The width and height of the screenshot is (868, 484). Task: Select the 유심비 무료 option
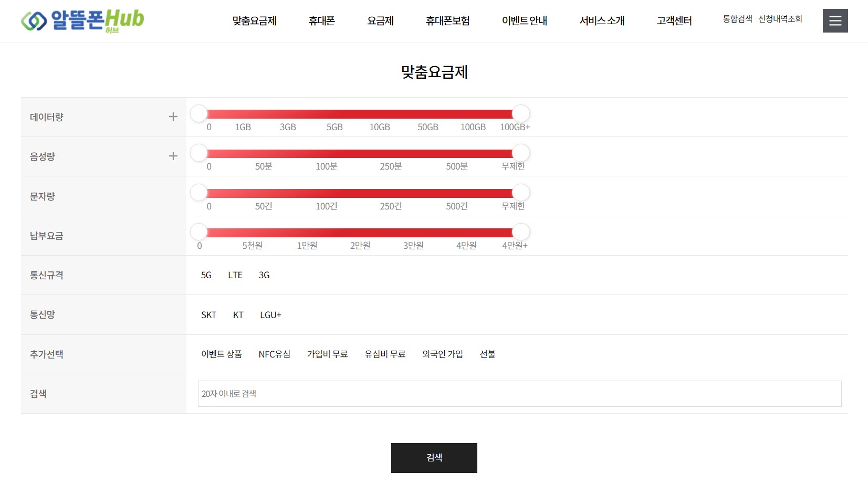(x=384, y=354)
